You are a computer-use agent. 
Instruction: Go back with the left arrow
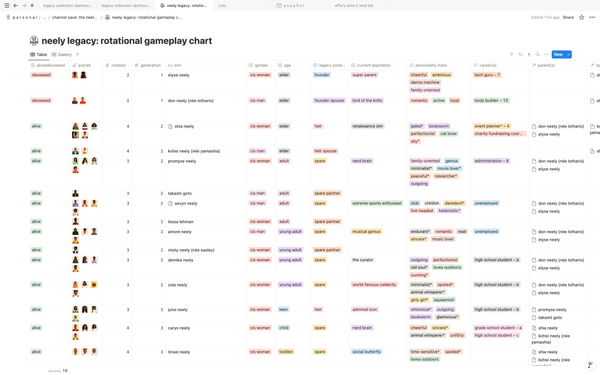[x=15, y=5]
